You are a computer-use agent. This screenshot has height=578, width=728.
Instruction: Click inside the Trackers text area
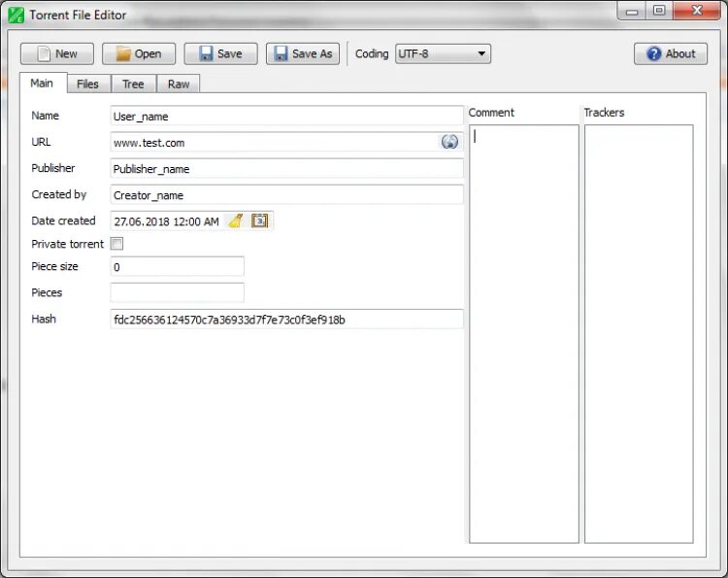click(x=639, y=333)
